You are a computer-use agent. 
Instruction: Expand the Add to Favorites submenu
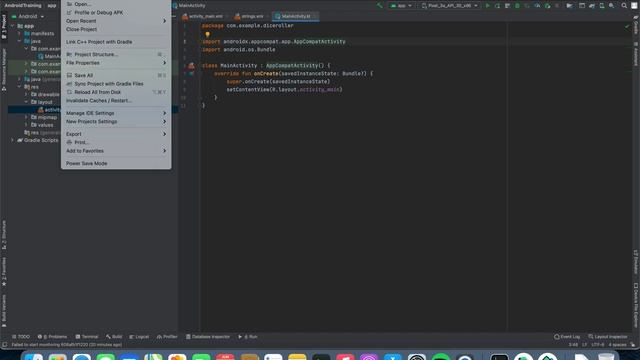click(116, 151)
